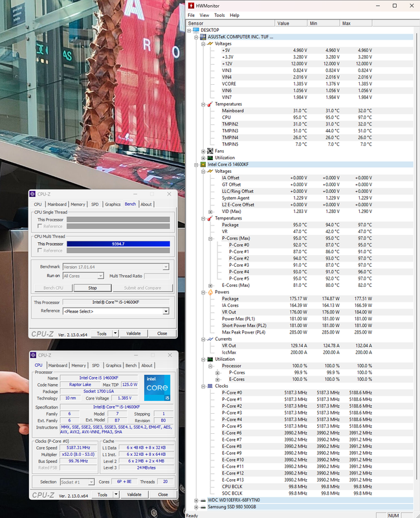The width and height of the screenshot is (420, 518).
Task: Click the CPU-Z Bench window app icon
Action: tap(33, 194)
